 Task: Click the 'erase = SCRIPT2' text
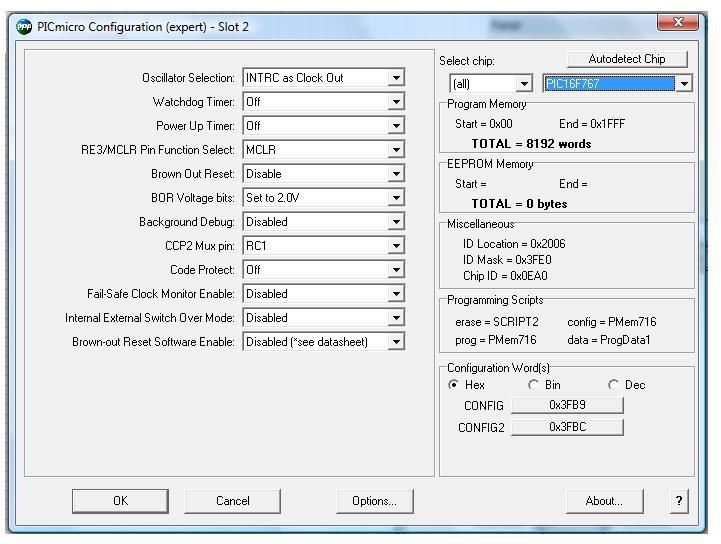(x=497, y=322)
